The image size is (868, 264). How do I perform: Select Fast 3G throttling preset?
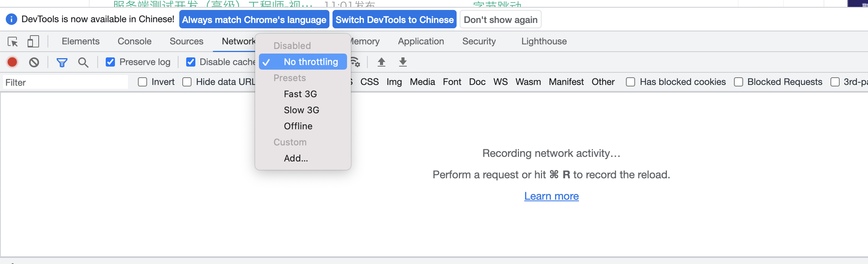300,94
